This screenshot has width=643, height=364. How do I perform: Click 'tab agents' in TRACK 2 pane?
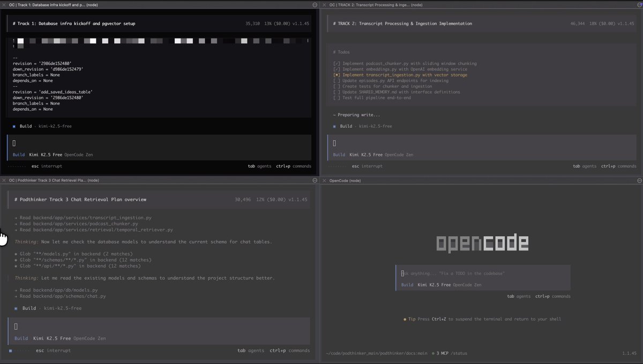click(x=585, y=166)
